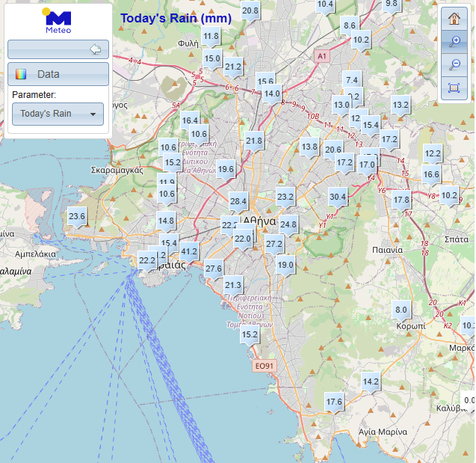Select the 28.4 rain station marker
This screenshot has width=476, height=463.
tap(238, 201)
